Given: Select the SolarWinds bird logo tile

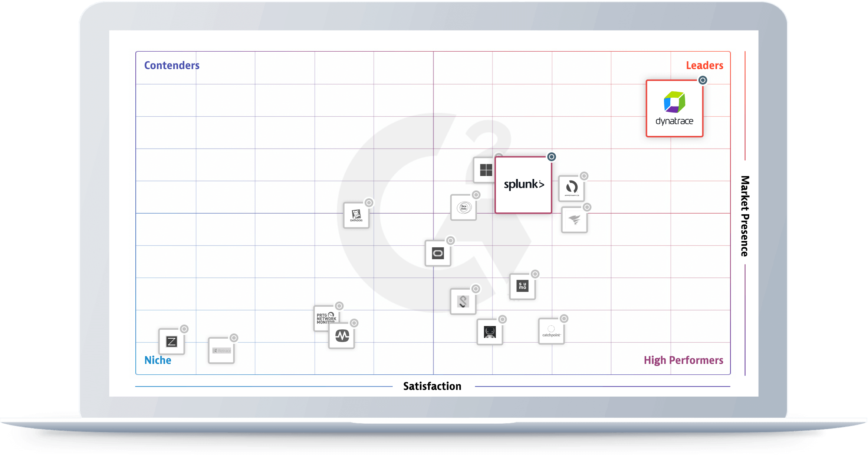Looking at the screenshot, I should point(574,220).
